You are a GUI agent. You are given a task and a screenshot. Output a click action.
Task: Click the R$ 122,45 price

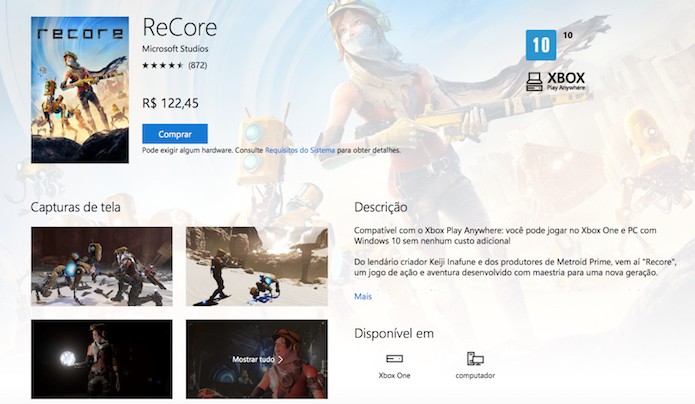click(170, 103)
